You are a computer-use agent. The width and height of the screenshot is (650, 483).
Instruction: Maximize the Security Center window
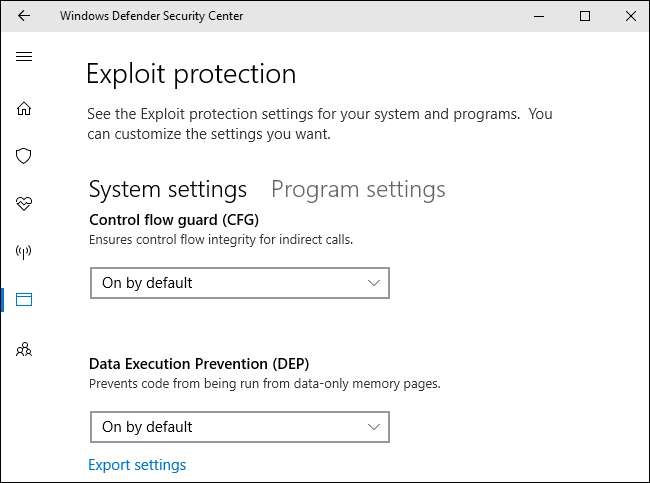click(585, 16)
